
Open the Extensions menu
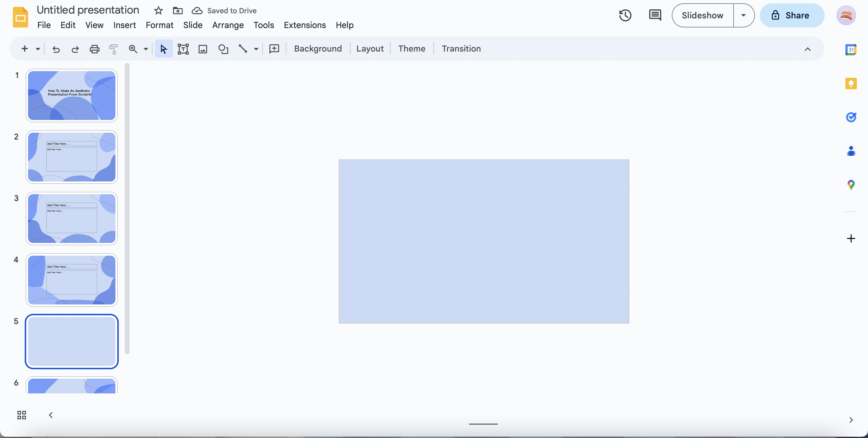[305, 25]
